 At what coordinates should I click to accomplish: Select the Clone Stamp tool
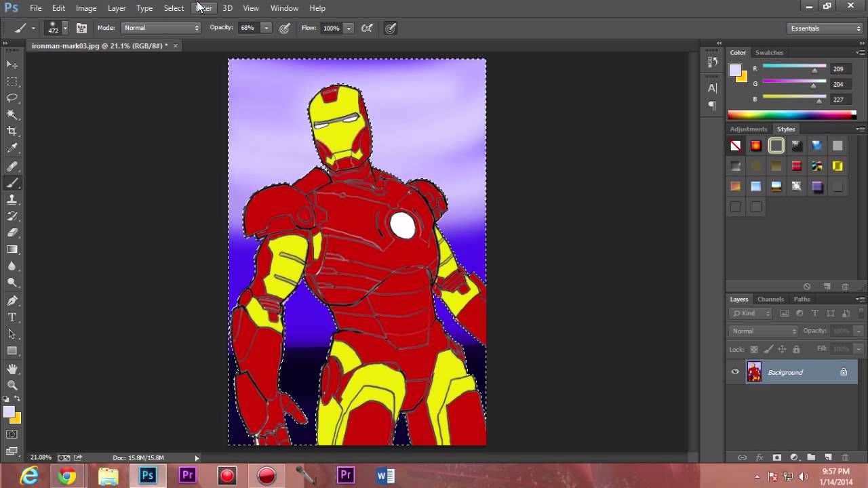[12, 199]
